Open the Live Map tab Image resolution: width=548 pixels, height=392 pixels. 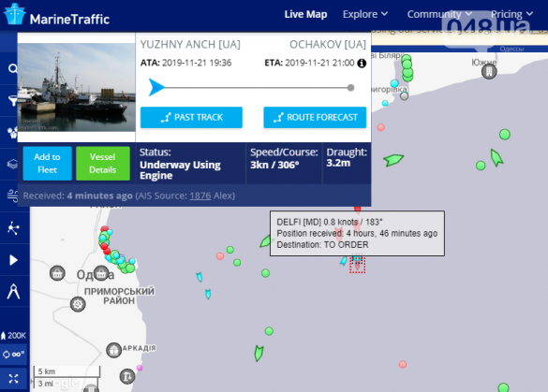(305, 14)
